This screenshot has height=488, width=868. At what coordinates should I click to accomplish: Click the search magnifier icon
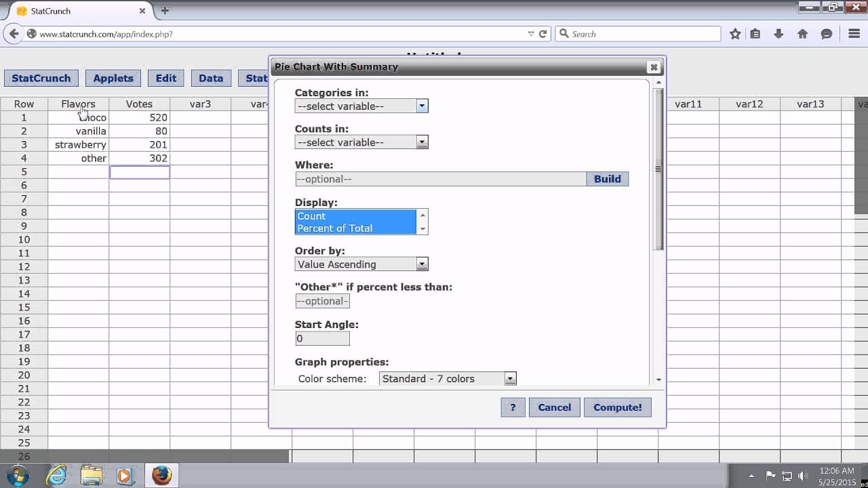click(x=563, y=34)
